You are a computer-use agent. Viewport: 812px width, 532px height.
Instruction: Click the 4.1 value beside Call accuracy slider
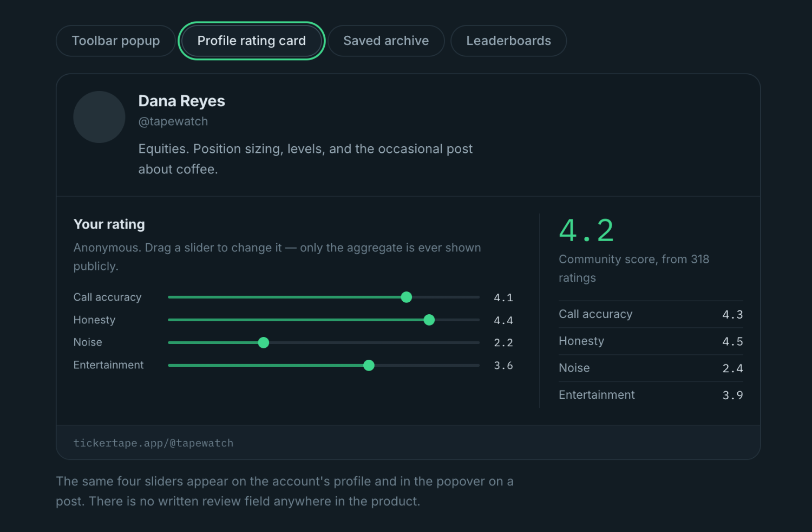[x=503, y=297]
